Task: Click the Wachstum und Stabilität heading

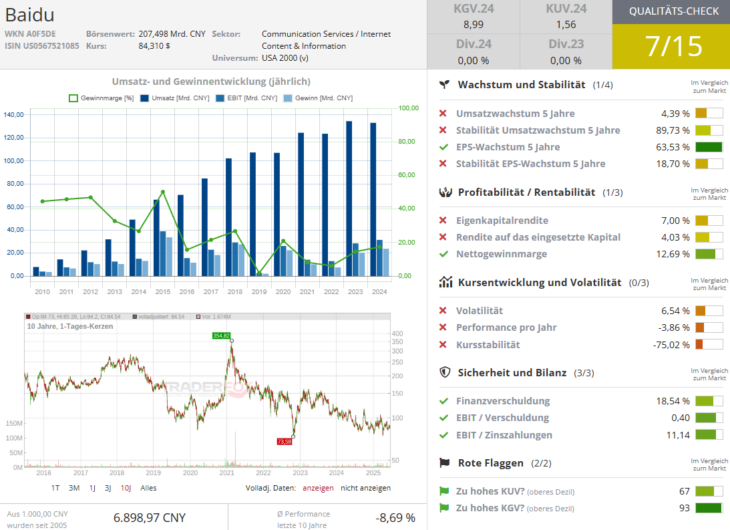Action: tap(521, 84)
